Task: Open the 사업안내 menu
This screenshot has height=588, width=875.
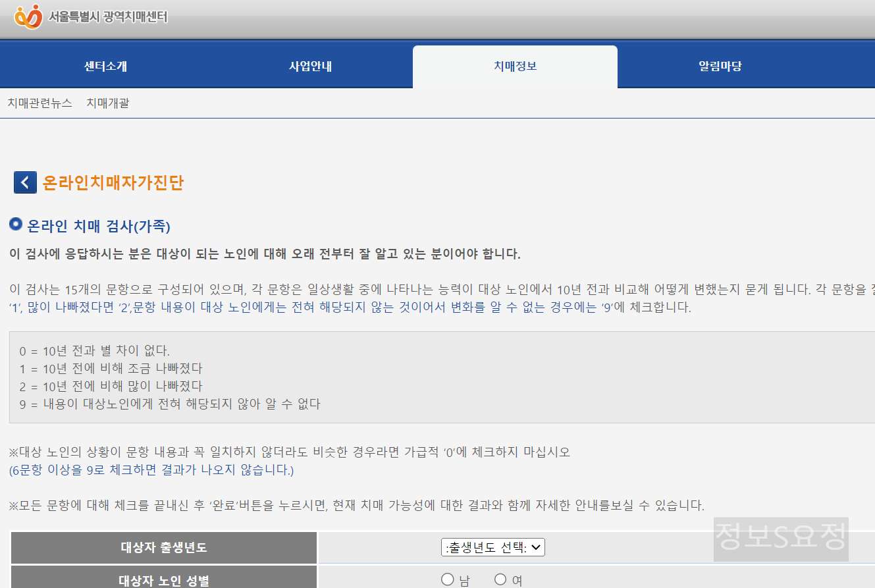Action: pyautogui.click(x=310, y=65)
